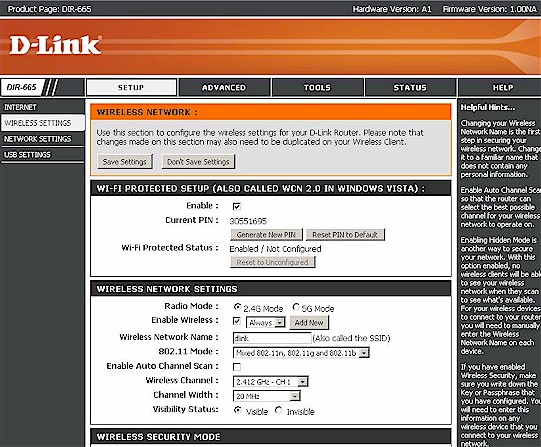This screenshot has height=447, width=541.
Task: Open the Setup tab
Action: [x=131, y=87]
